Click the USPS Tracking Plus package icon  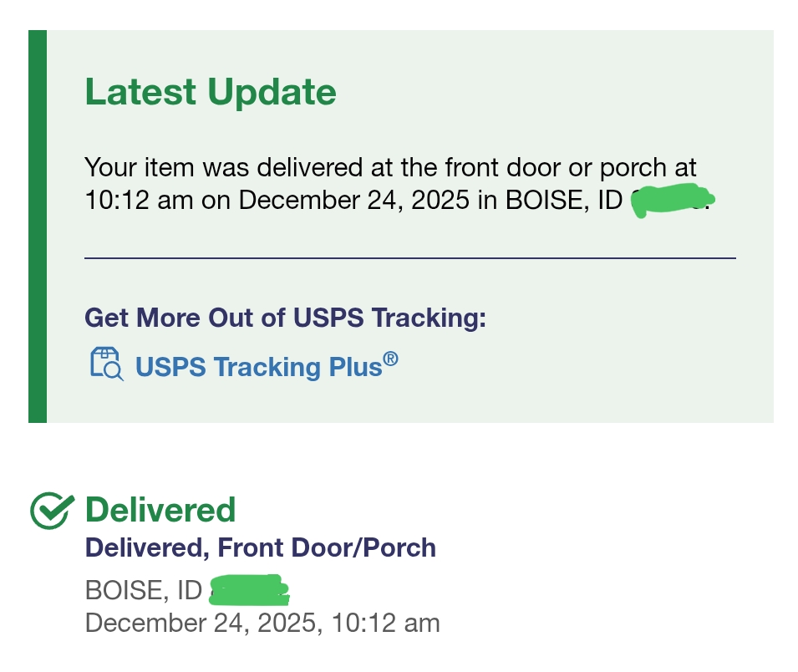[106, 365]
